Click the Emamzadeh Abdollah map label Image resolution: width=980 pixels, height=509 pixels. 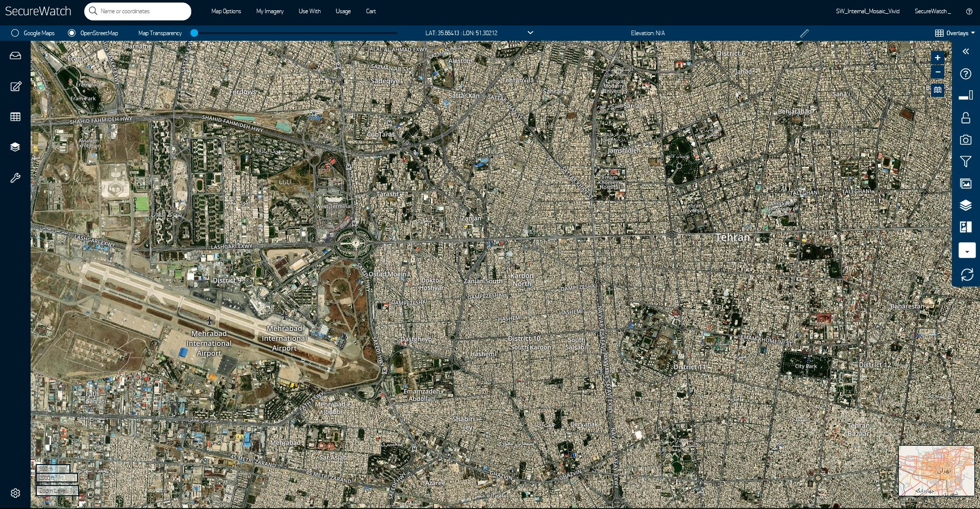click(422, 395)
